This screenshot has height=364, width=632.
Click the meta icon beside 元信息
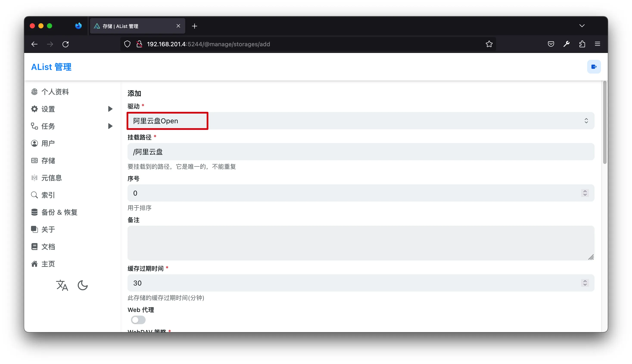point(34,178)
